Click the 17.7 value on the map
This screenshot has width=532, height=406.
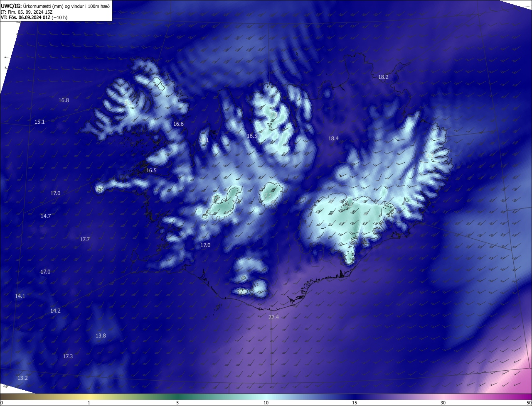(x=85, y=240)
